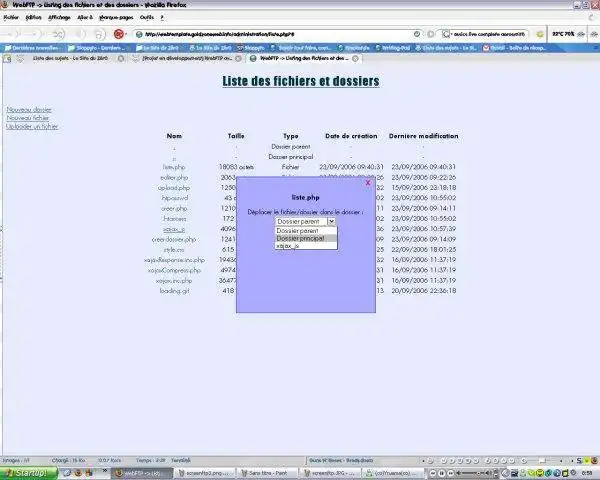Image resolution: width=600 pixels, height=480 pixels.
Task: Open the Edition menu
Action: tap(33, 17)
